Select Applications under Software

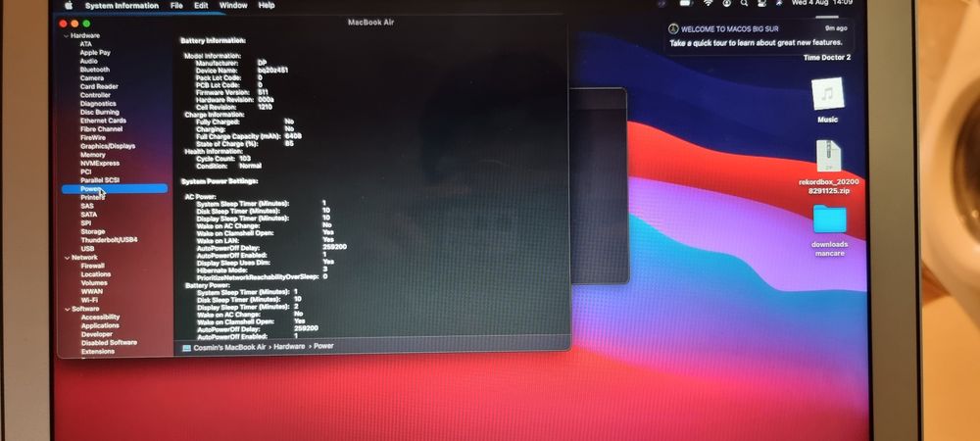point(100,326)
